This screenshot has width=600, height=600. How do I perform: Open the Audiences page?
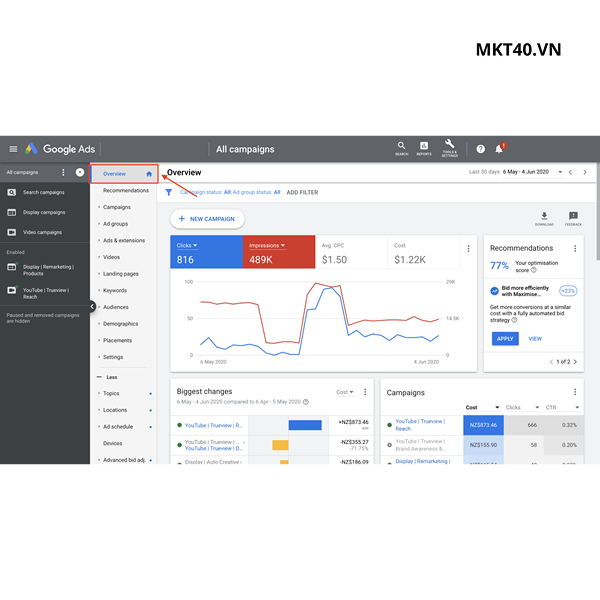(116, 307)
